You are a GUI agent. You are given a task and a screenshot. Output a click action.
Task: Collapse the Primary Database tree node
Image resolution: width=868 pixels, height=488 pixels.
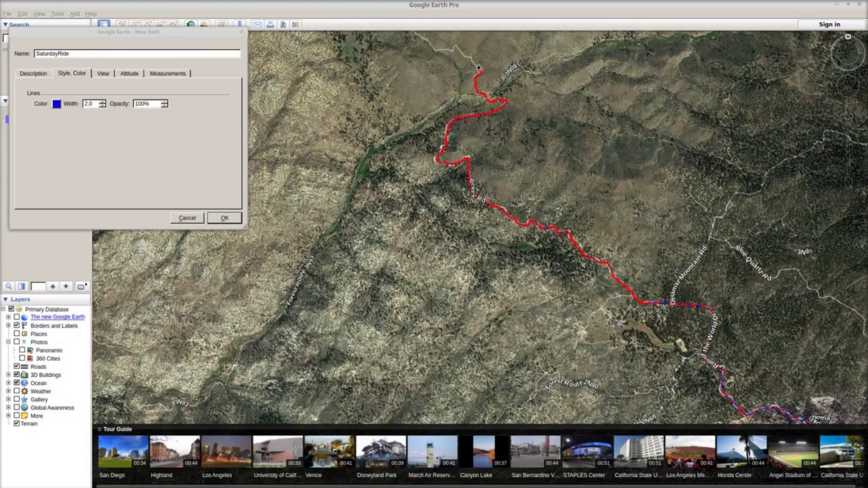pos(3,309)
